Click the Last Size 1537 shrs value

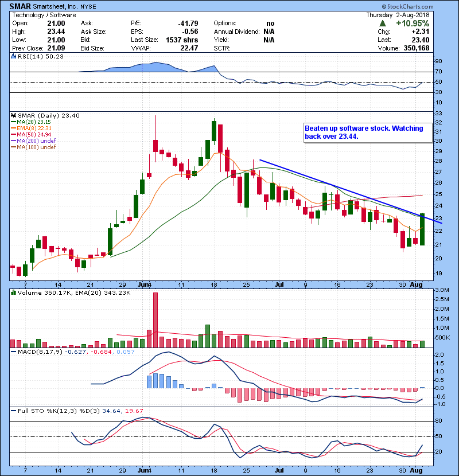tap(182, 40)
